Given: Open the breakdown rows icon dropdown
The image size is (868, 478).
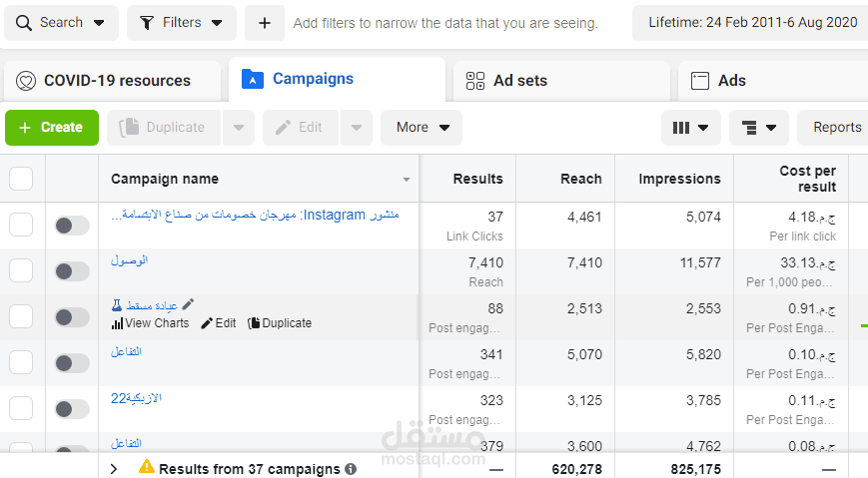Looking at the screenshot, I should coord(758,128).
